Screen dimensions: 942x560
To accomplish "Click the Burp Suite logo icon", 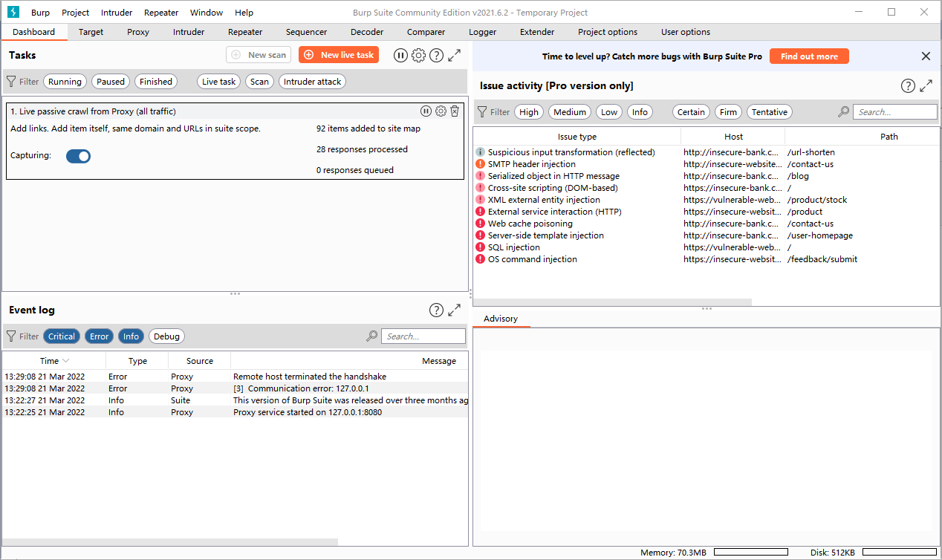I will pos(13,12).
